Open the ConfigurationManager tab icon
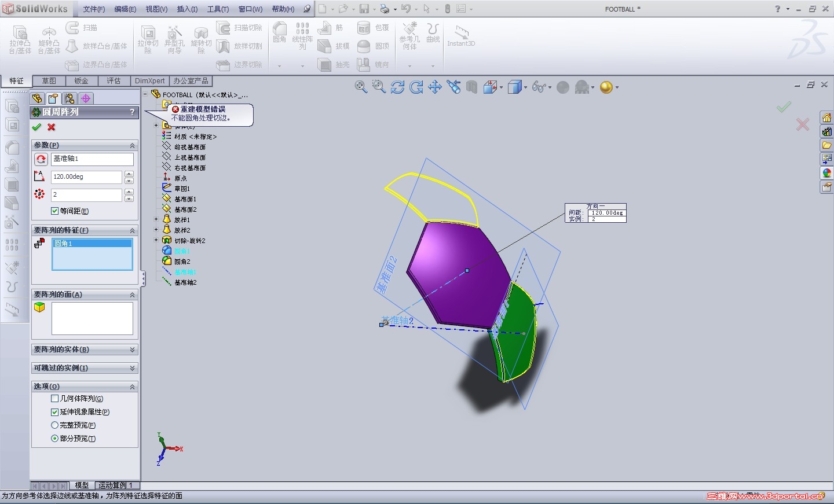834x504 pixels. [69, 98]
